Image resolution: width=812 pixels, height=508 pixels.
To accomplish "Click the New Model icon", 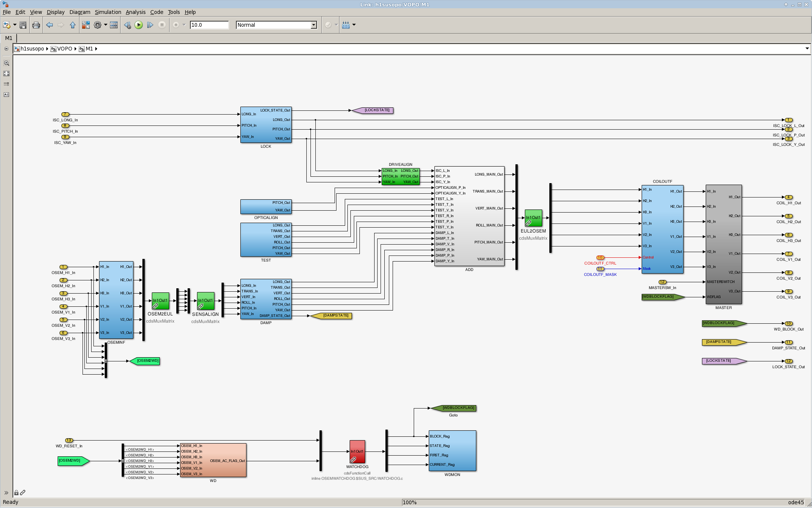I will pos(6,25).
